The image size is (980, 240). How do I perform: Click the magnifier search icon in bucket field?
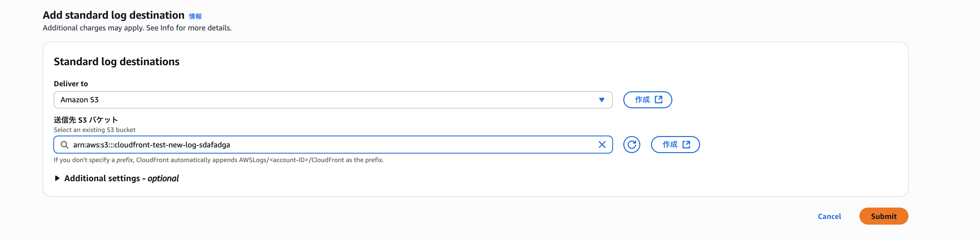65,145
